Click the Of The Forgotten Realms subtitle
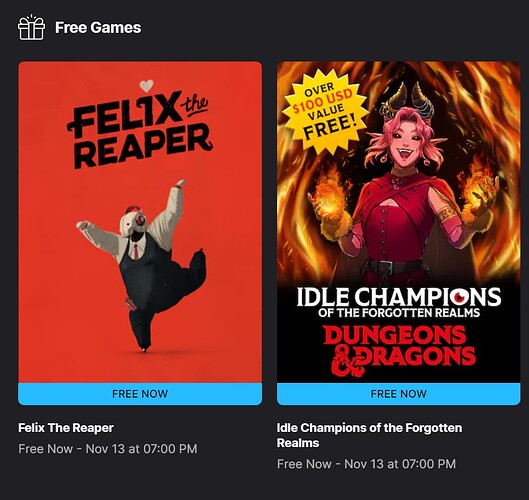529x500 pixels. point(399,313)
